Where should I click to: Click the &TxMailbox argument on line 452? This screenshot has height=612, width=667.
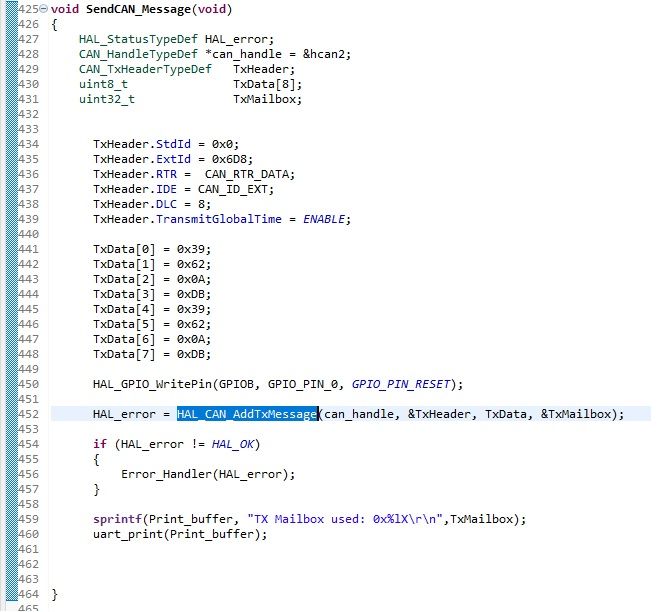point(576,414)
